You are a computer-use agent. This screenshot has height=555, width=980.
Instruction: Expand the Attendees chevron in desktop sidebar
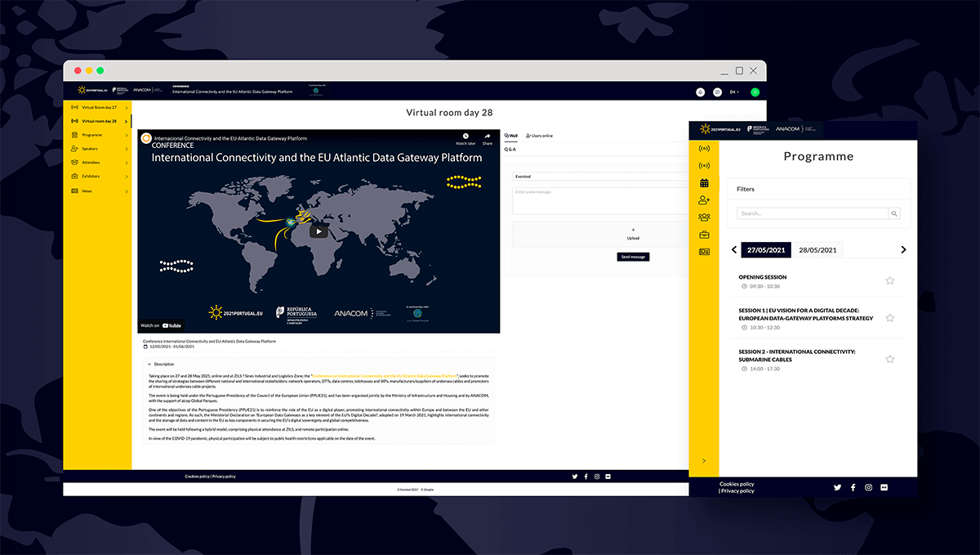click(127, 163)
